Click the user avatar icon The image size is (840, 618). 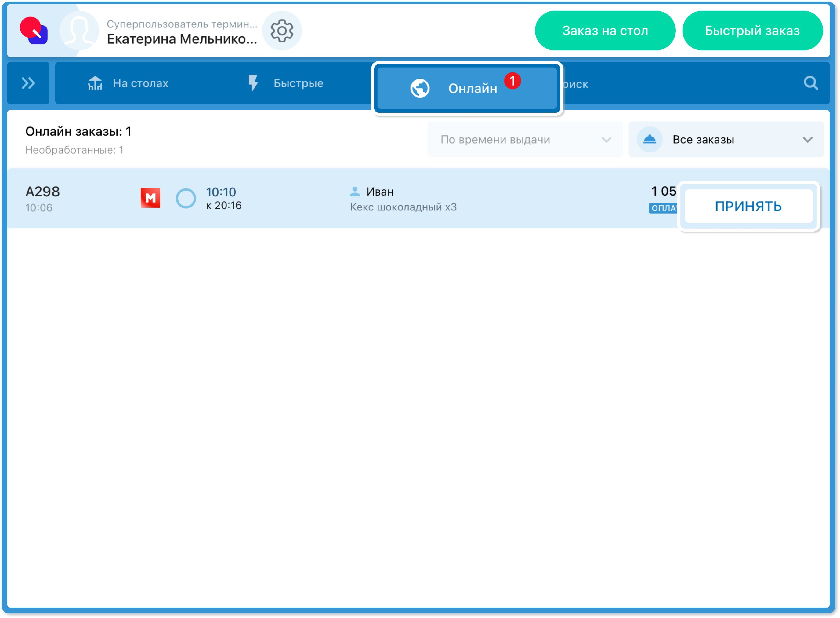click(79, 31)
